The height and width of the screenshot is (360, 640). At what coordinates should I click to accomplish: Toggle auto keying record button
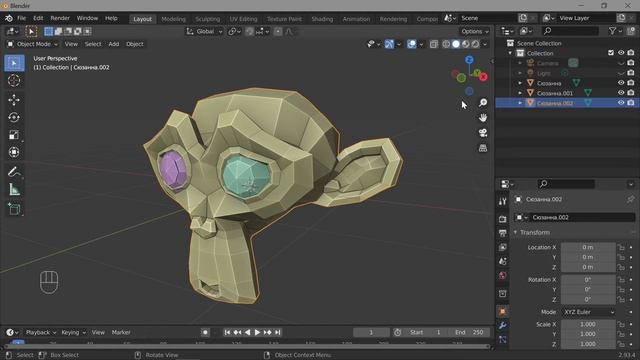coord(205,332)
